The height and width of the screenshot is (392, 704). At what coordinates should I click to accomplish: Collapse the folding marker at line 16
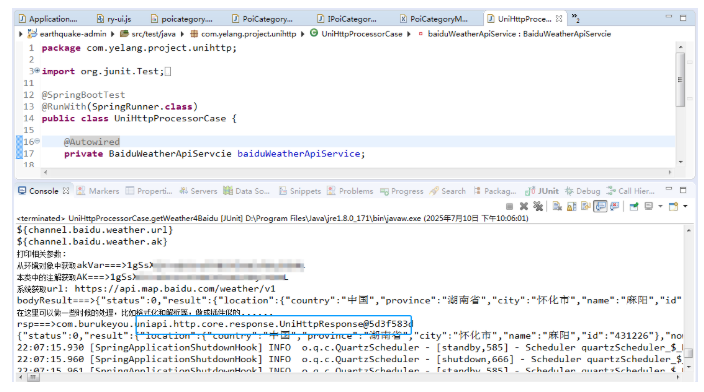pyautogui.click(x=37, y=141)
